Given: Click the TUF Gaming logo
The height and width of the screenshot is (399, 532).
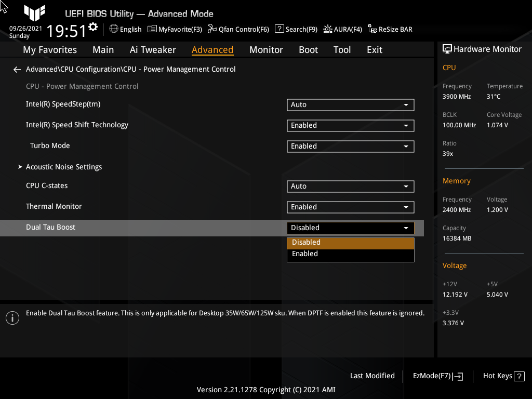Looking at the screenshot, I should click(x=34, y=14).
